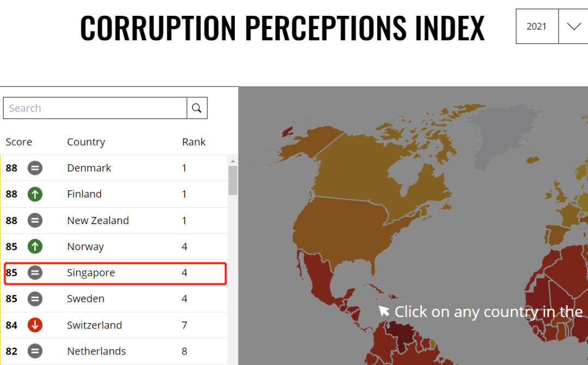Sort by the Rank column header
The height and width of the screenshot is (365, 588).
(x=193, y=142)
